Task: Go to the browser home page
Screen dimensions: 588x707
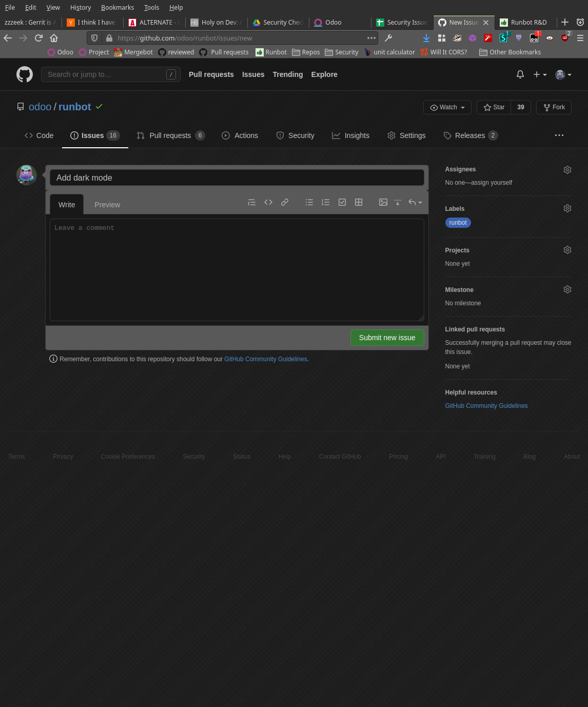Action: (x=54, y=38)
